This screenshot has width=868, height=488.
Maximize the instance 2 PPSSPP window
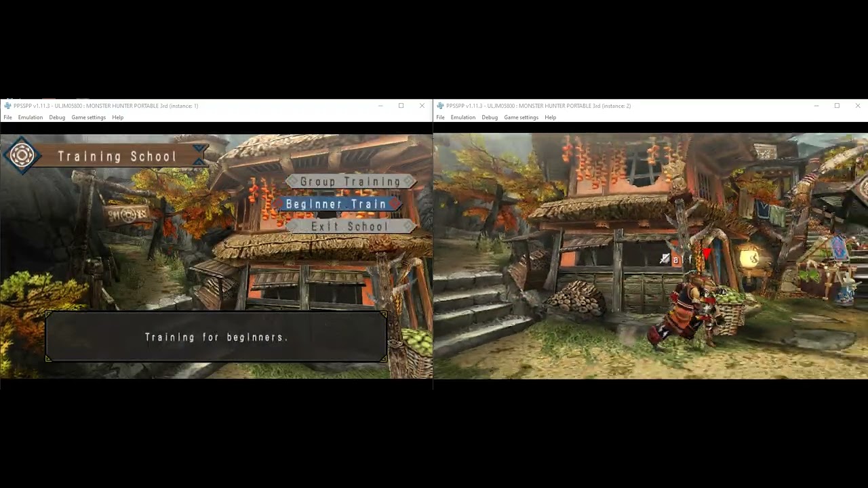pyautogui.click(x=837, y=106)
